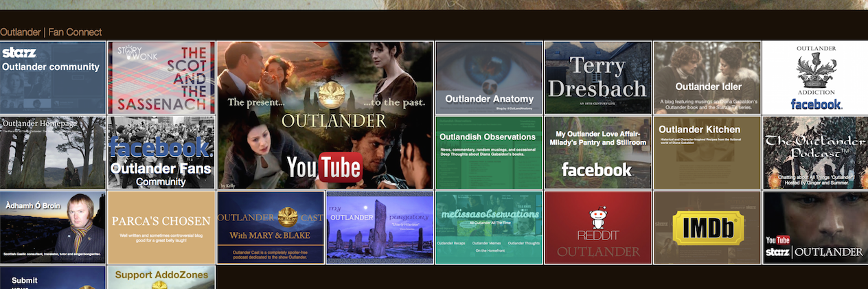Image resolution: width=868 pixels, height=289 pixels.
Task: Open the My Outlander Purgatory tile
Action: point(380,227)
